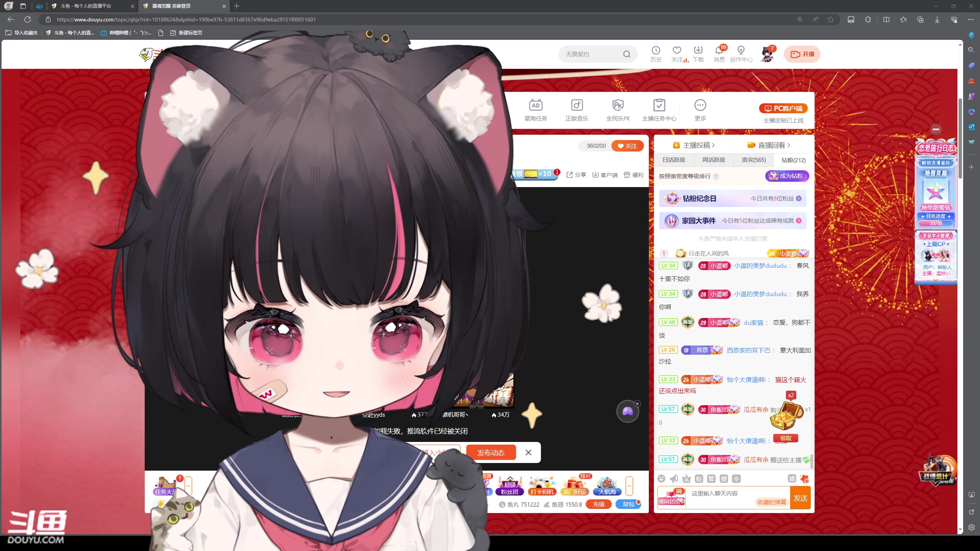Click the 开播 start streaming button
The height and width of the screenshot is (551, 980).
pos(802,54)
